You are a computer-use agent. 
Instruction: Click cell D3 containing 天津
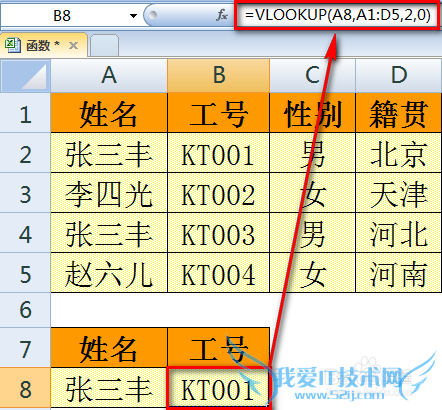[399, 192]
